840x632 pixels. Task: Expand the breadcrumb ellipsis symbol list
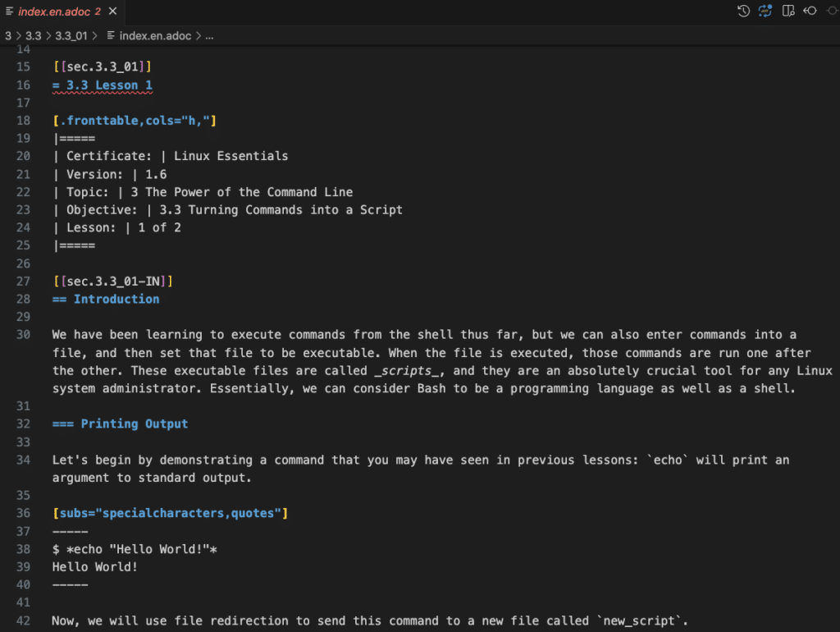click(x=209, y=36)
